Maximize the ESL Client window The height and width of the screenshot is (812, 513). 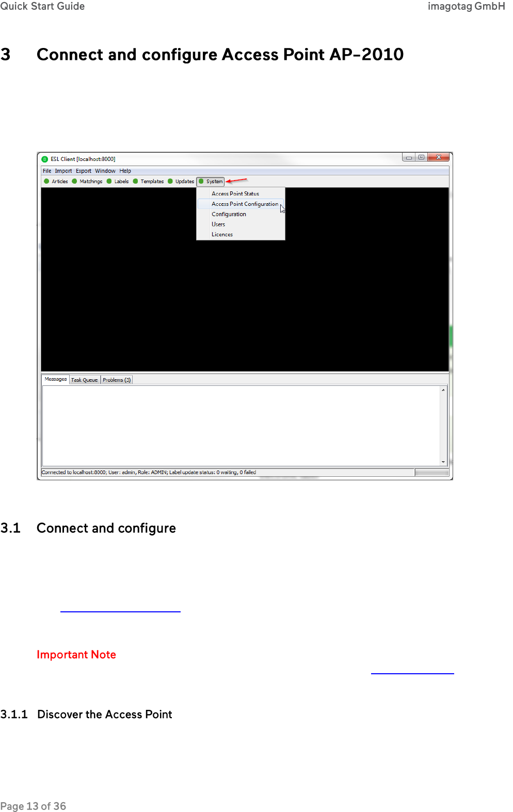click(x=422, y=157)
